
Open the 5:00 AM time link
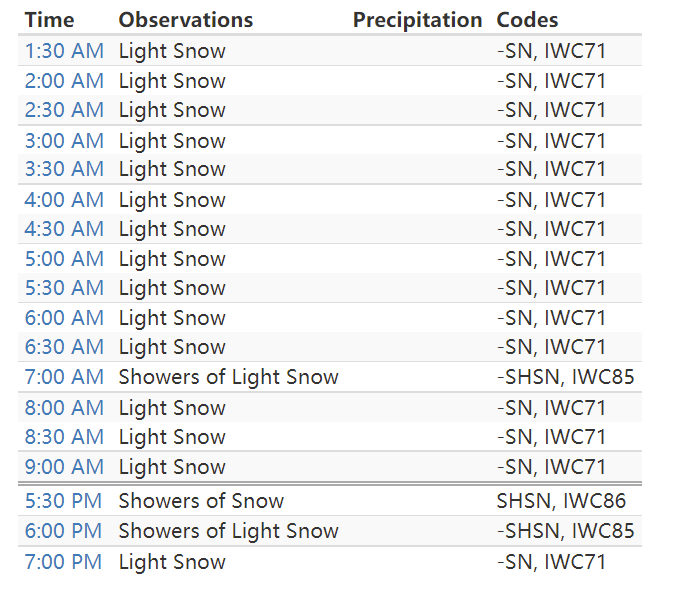(64, 259)
